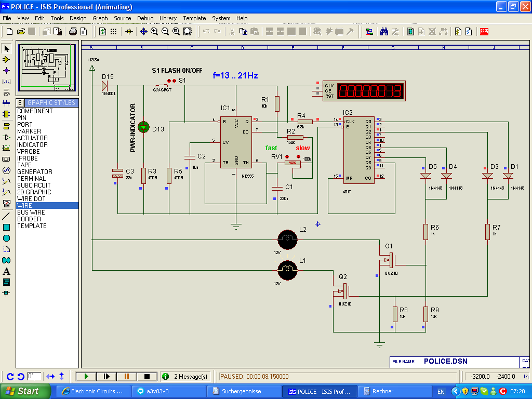Open the System menu
The height and width of the screenshot is (399, 532).
pos(221,18)
